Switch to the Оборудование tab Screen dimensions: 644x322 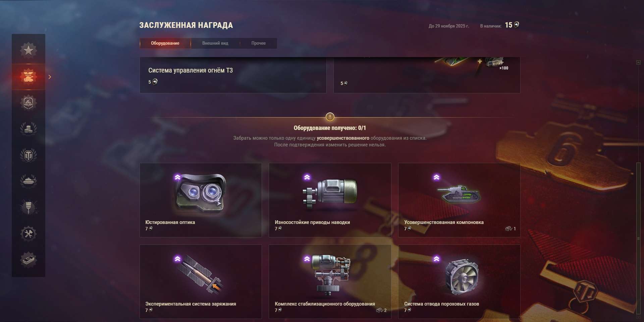(165, 43)
